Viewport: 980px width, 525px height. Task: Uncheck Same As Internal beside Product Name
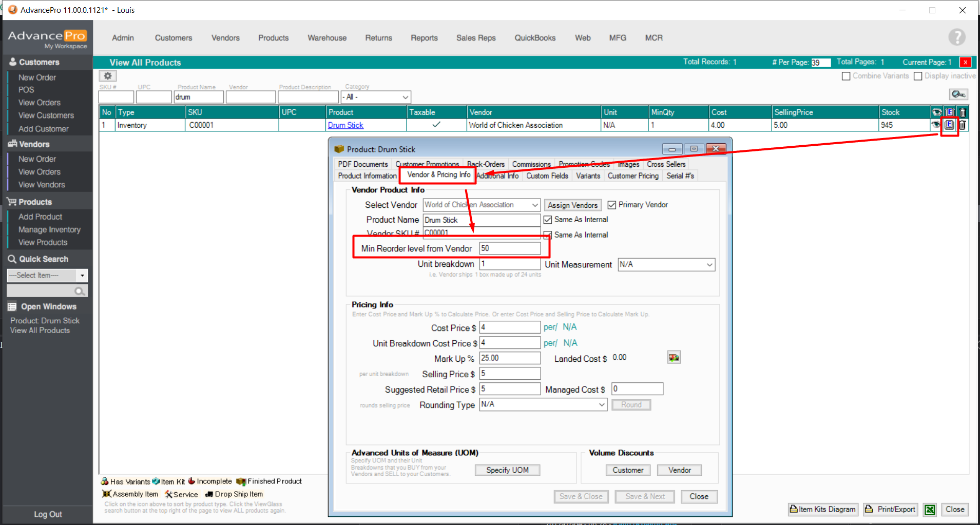[548, 220]
